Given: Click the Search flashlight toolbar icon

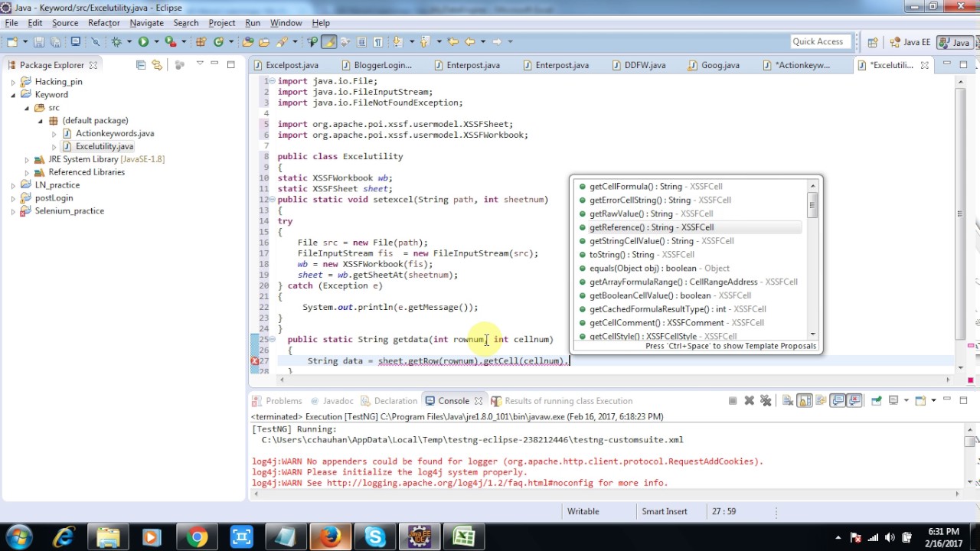Looking at the screenshot, I should (x=282, y=41).
